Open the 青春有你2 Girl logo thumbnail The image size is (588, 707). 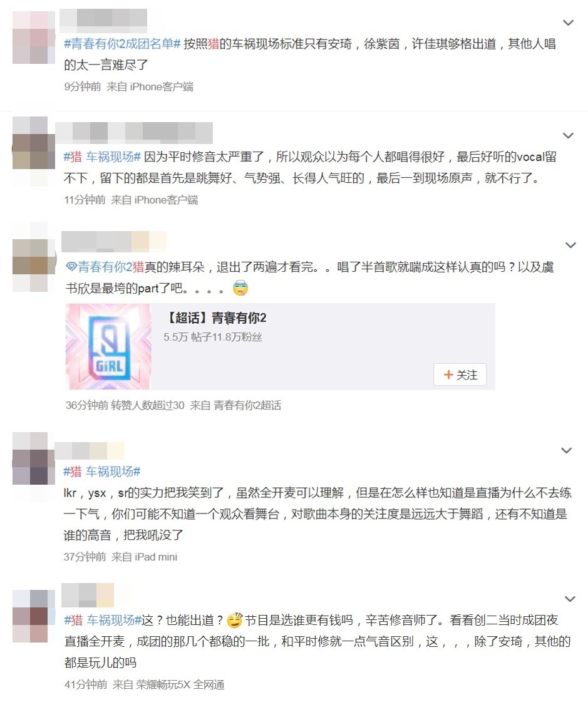(108, 346)
